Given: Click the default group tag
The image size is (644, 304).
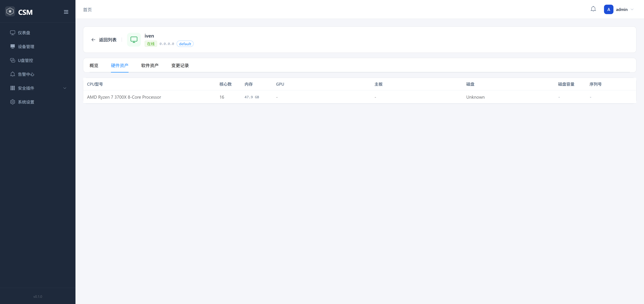Looking at the screenshot, I should pos(185,44).
